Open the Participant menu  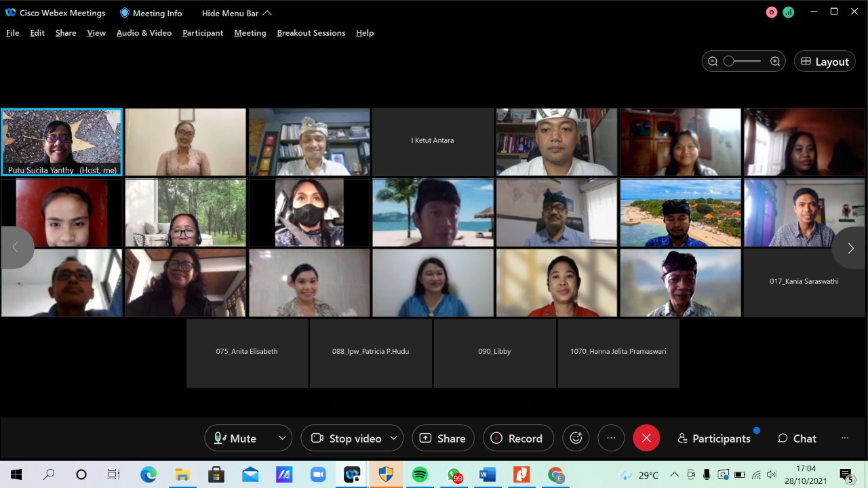point(203,33)
